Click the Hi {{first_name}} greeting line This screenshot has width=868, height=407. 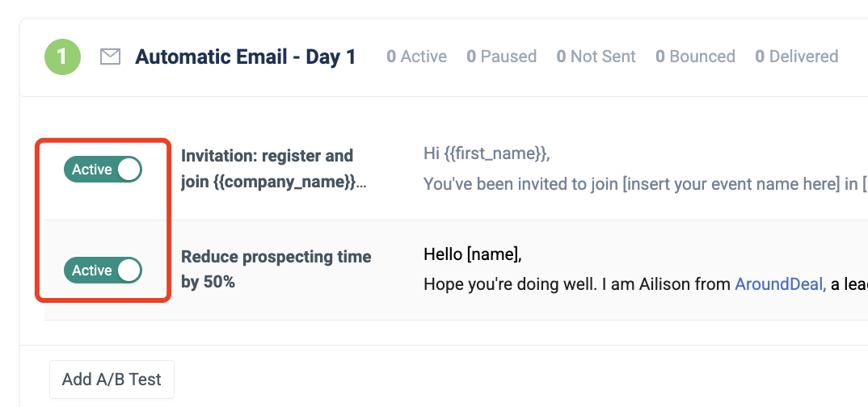(487, 153)
